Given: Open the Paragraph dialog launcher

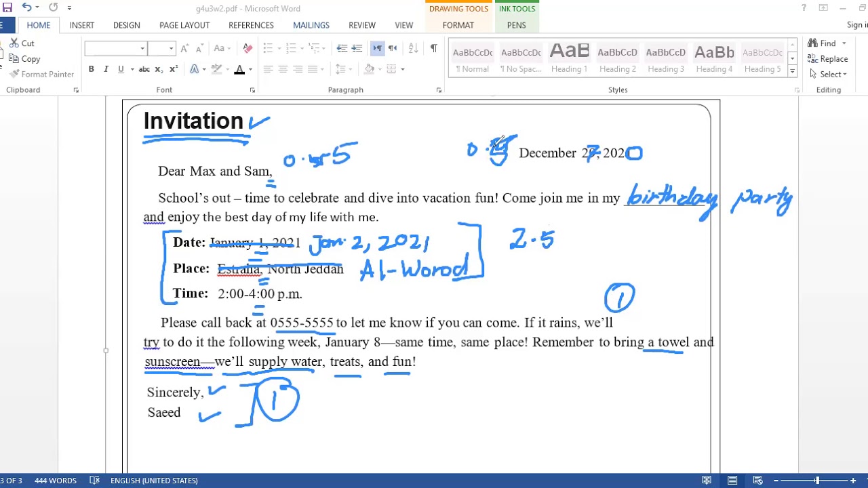Looking at the screenshot, I should coord(439,90).
